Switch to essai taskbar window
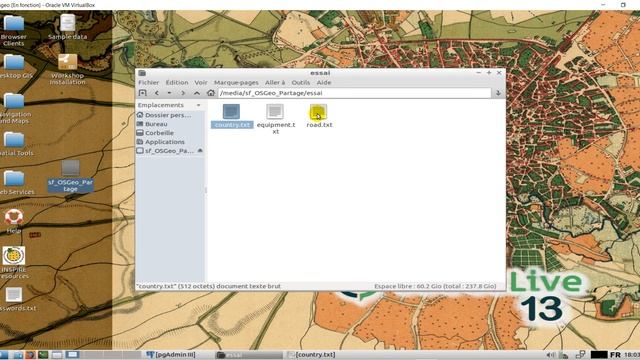Screen dimensions: 640x360 (x=248, y=355)
